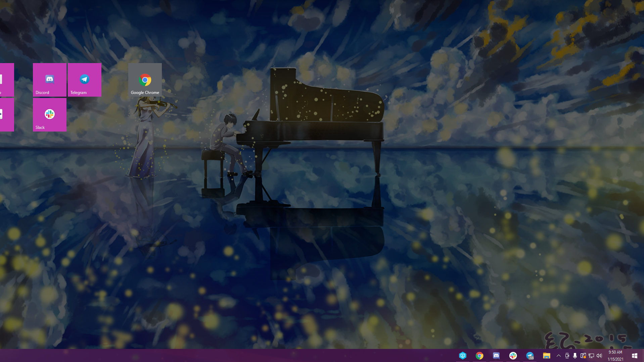Switch to Chrome from the taskbar
This screenshot has width=644, height=362.
(479, 356)
